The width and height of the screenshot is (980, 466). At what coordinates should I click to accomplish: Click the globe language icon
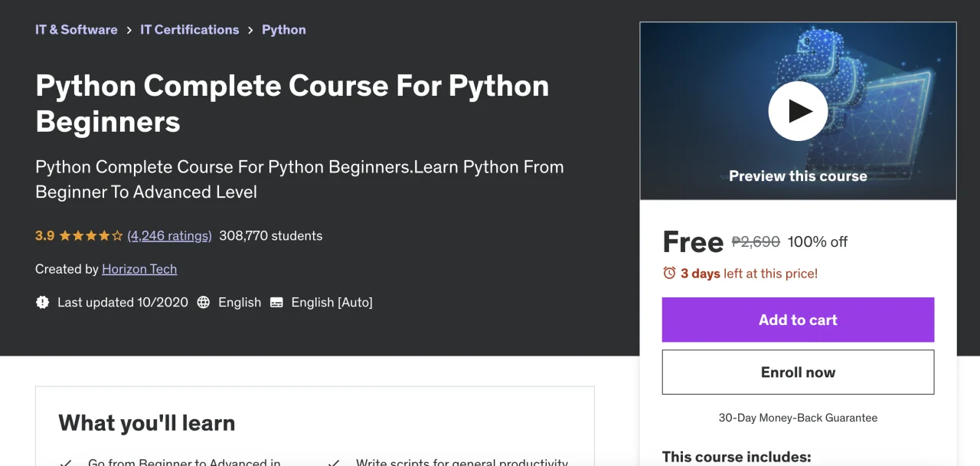coord(204,302)
